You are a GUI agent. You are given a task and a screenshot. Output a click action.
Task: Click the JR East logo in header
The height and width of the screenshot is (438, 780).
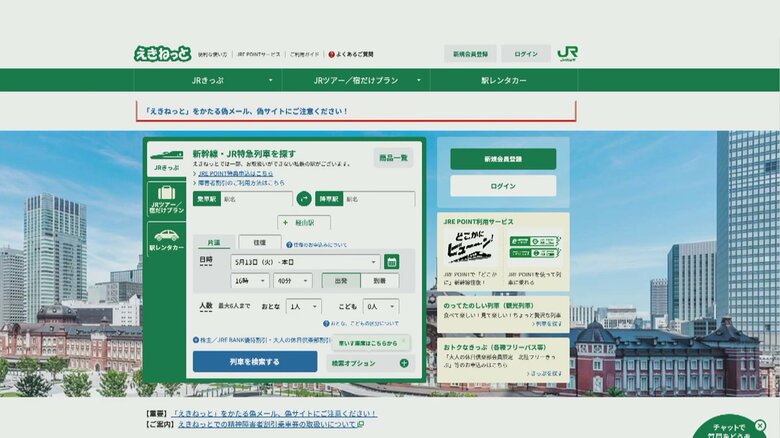pyautogui.click(x=567, y=54)
